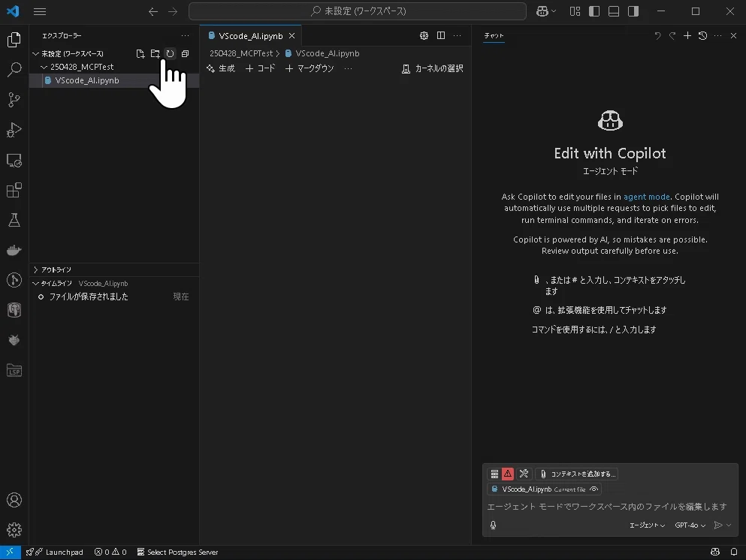
Task: Toggle secondary side bar visibility
Action: 633,11
